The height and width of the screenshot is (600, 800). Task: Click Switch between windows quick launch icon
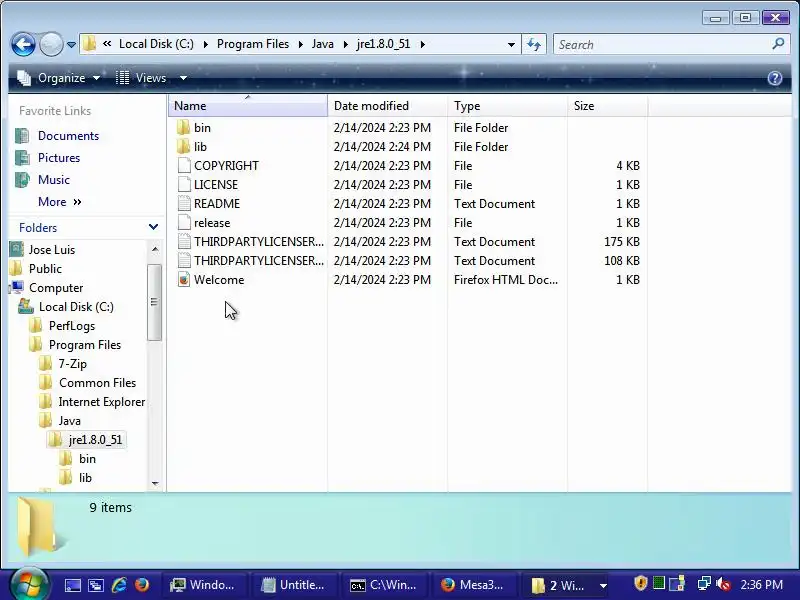pyautogui.click(x=95, y=585)
